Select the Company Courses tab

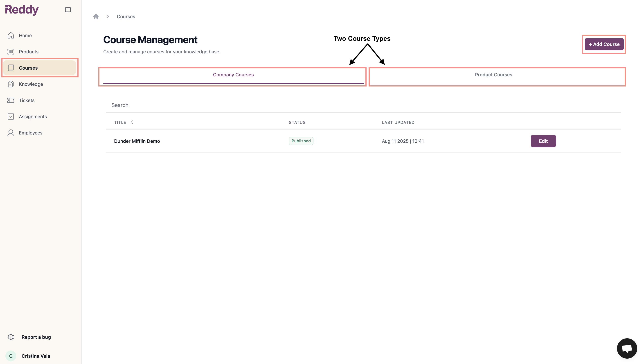click(233, 75)
